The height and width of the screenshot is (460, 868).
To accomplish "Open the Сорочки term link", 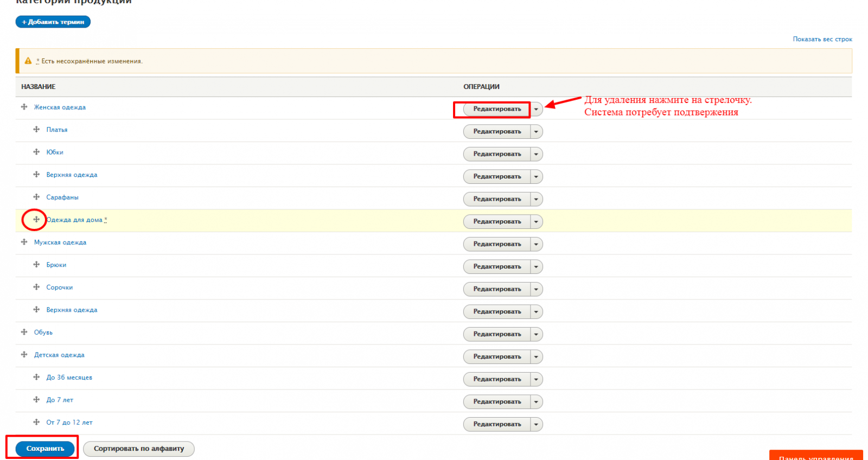I will pyautogui.click(x=60, y=287).
